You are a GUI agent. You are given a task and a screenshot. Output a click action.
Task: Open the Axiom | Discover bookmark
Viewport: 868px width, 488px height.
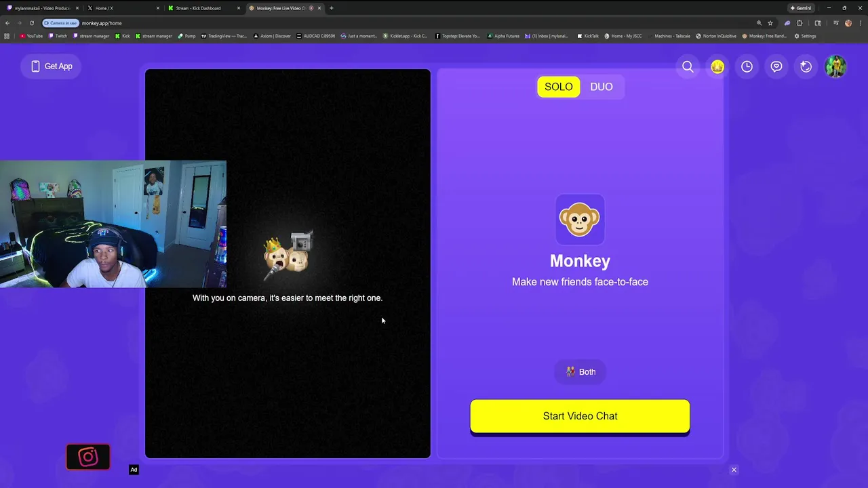click(272, 36)
